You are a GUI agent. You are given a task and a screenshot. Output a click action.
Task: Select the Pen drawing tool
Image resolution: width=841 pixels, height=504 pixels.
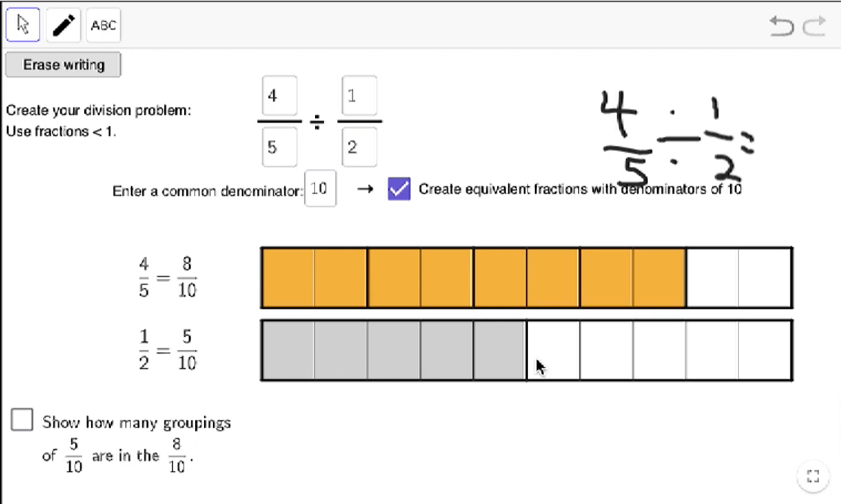pyautogui.click(x=63, y=25)
